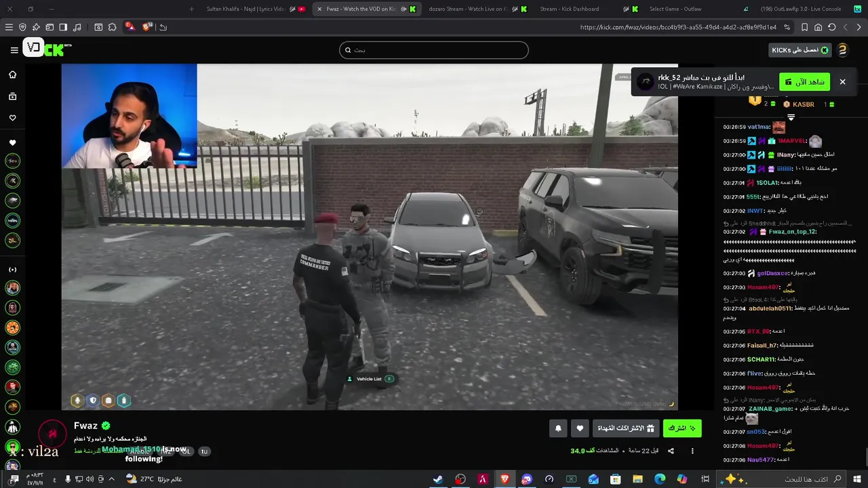Select the streamer webcam overlay
This screenshot has height=488, width=868.
coord(130,116)
